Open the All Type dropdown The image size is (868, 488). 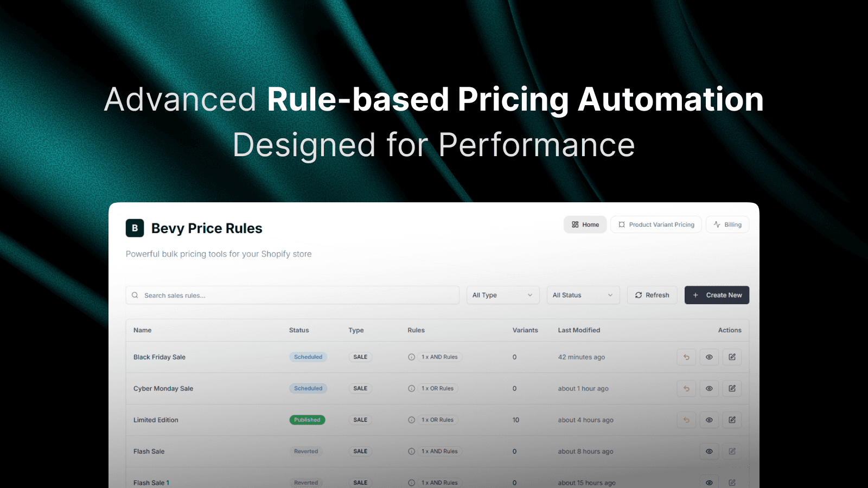tap(503, 295)
